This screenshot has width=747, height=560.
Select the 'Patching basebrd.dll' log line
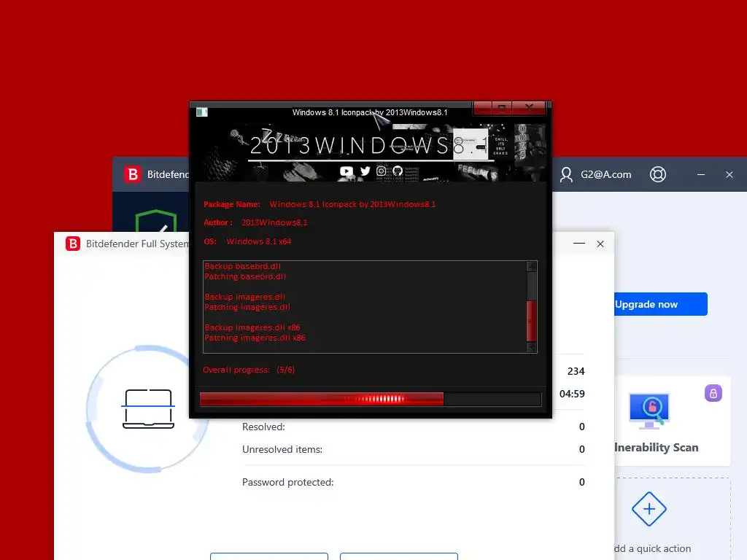(245, 276)
